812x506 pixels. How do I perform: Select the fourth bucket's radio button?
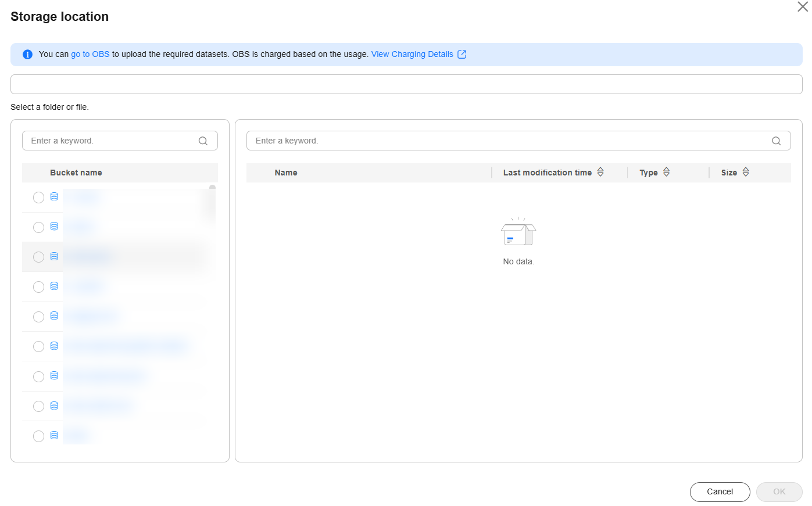[38, 287]
